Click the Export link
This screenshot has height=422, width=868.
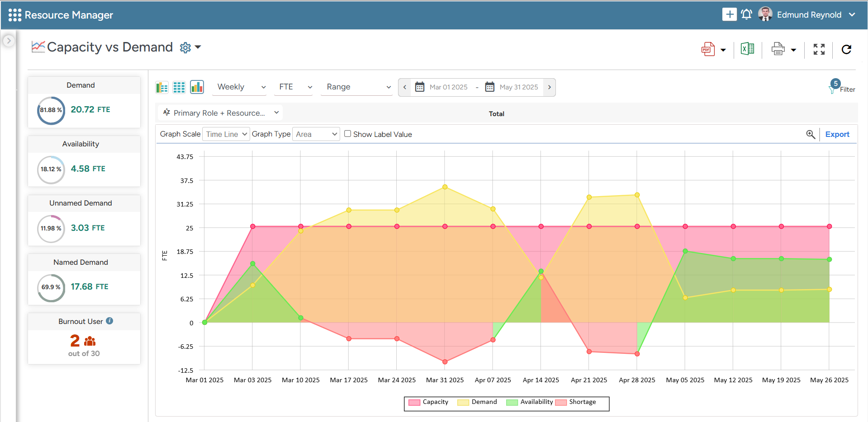[837, 134]
